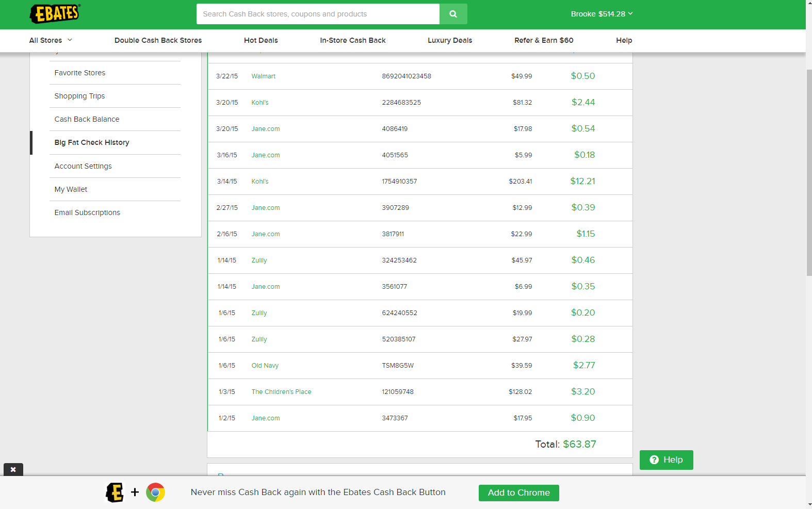Click the Ebates E icon in banner
812x509 pixels.
pos(115,492)
